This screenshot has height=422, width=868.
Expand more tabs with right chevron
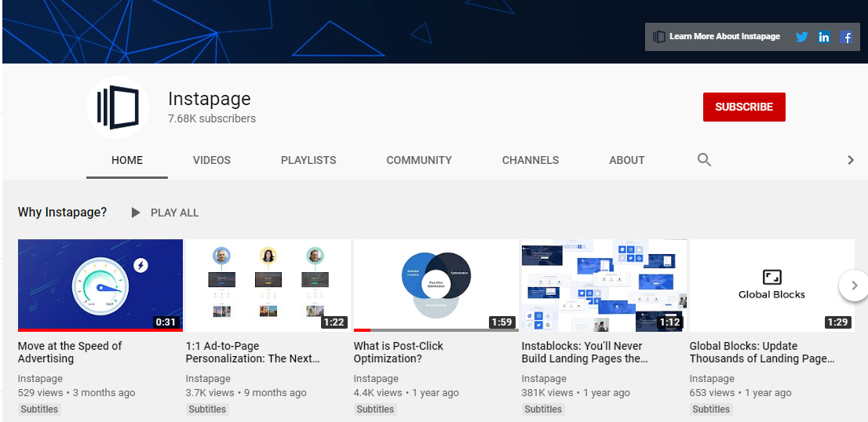point(851,160)
